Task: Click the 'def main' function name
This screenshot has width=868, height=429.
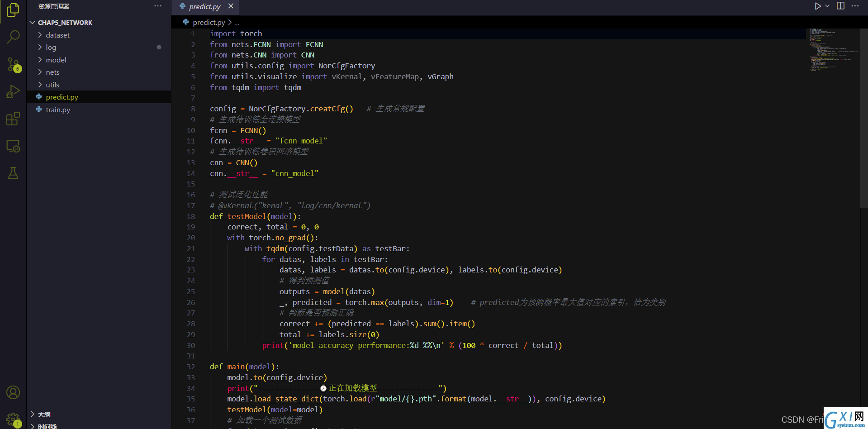Action: point(236,367)
